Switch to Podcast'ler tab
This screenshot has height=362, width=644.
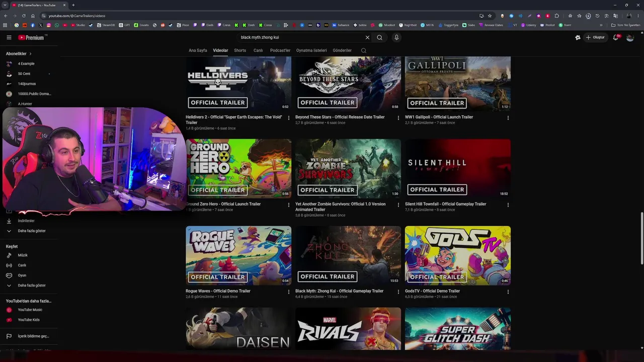tap(280, 50)
